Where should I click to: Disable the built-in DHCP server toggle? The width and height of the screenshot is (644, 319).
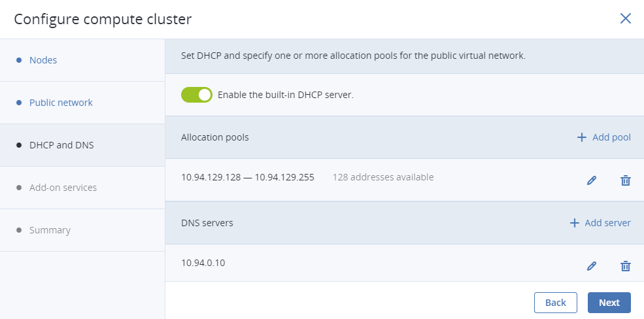pyautogui.click(x=197, y=95)
